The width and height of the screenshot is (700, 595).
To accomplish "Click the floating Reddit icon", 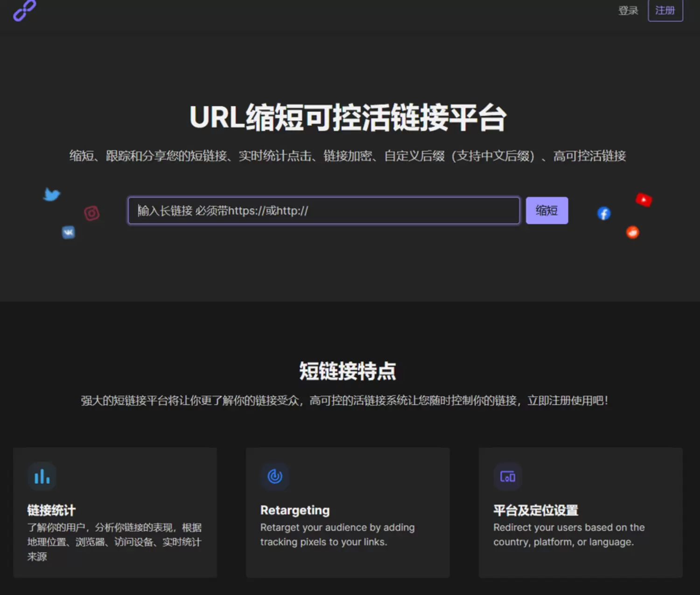I will coord(632,232).
